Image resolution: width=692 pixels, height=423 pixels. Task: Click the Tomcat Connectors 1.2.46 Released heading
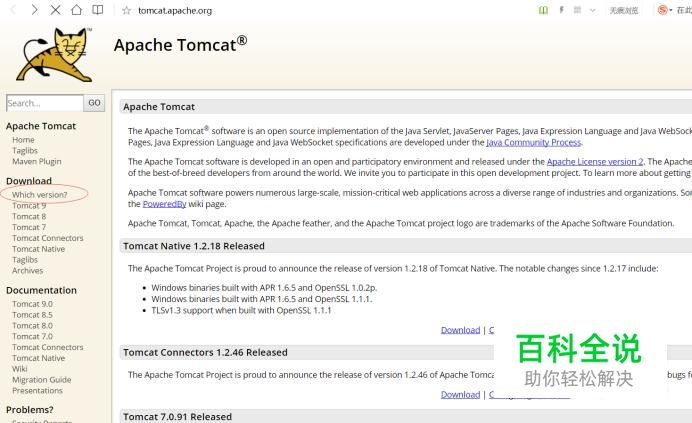205,352
